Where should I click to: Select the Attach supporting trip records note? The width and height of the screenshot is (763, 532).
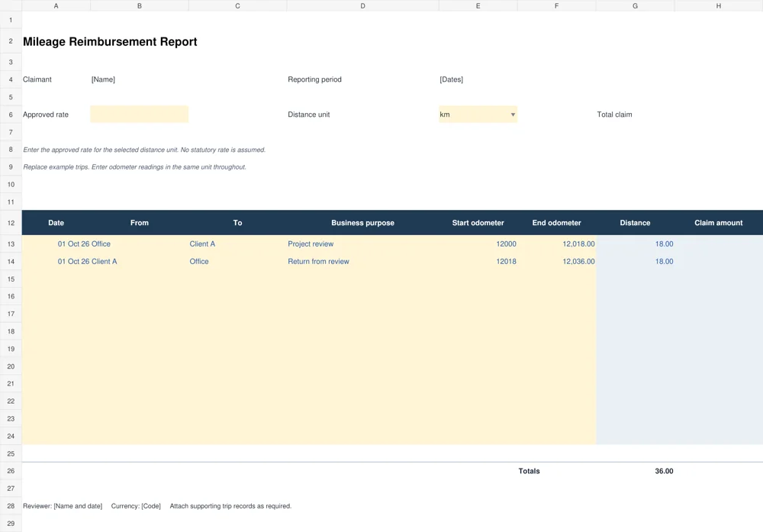point(230,506)
